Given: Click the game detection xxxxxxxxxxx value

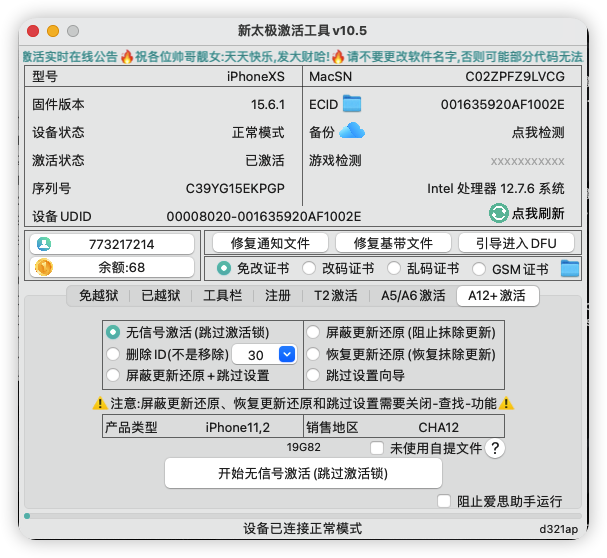Looking at the screenshot, I should (527, 161).
